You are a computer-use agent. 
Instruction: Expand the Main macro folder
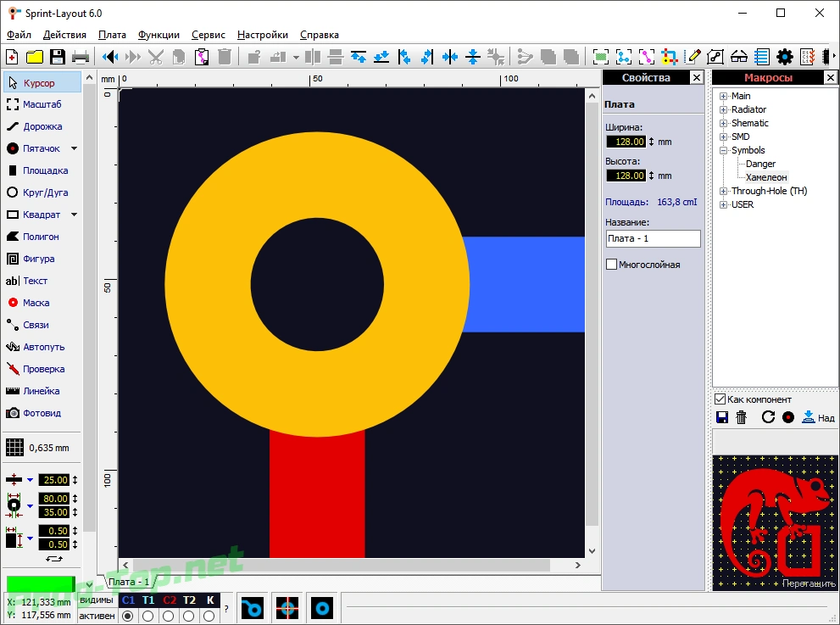tap(723, 96)
